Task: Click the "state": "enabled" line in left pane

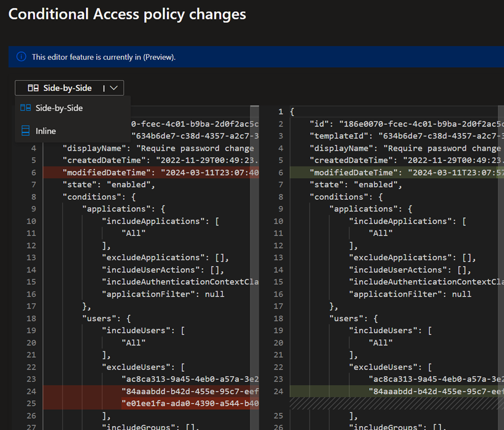Action: (109, 185)
